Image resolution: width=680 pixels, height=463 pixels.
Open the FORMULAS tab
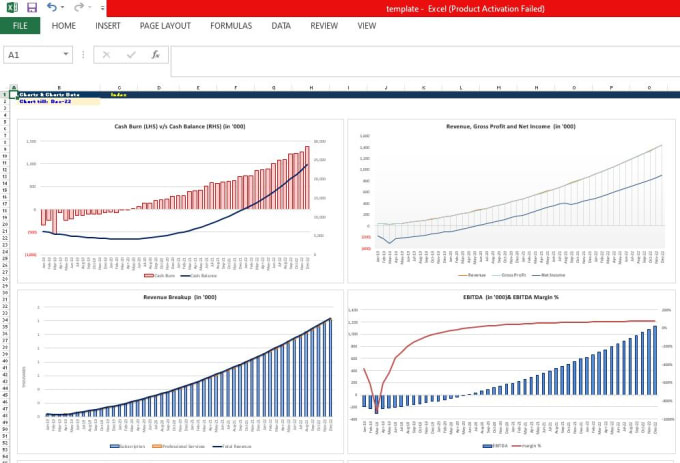(231, 26)
